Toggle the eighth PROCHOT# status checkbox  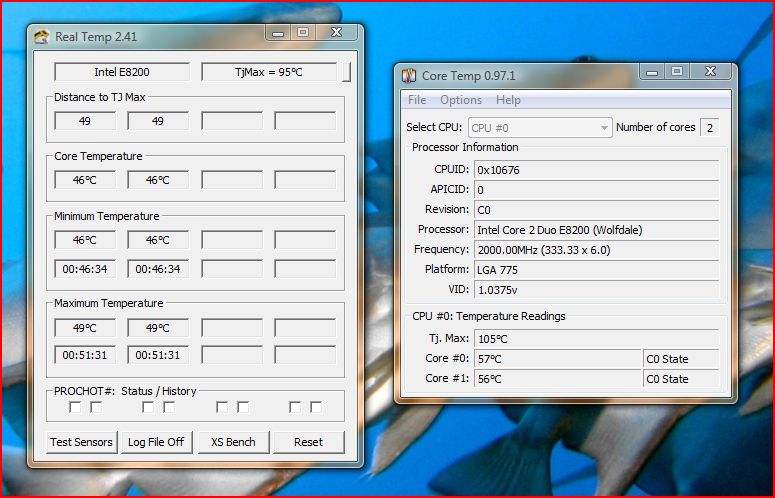pos(316,407)
